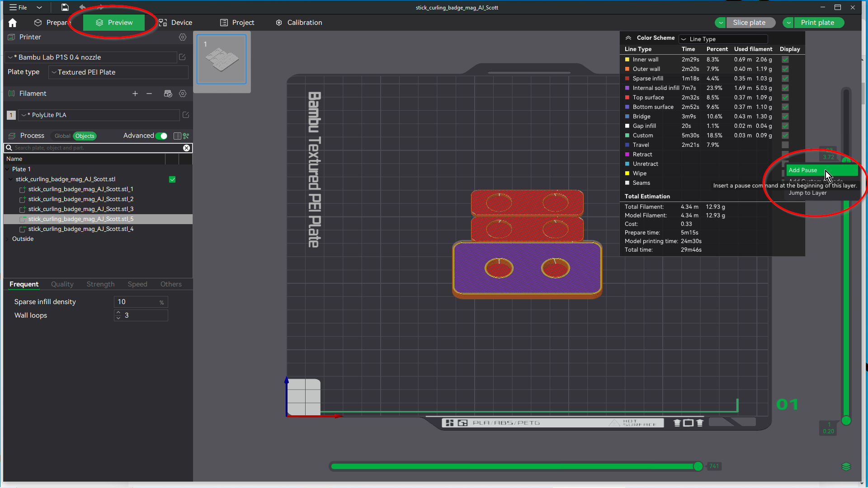This screenshot has height=488, width=868.
Task: Click the compare presets icon
Action: [186, 136]
